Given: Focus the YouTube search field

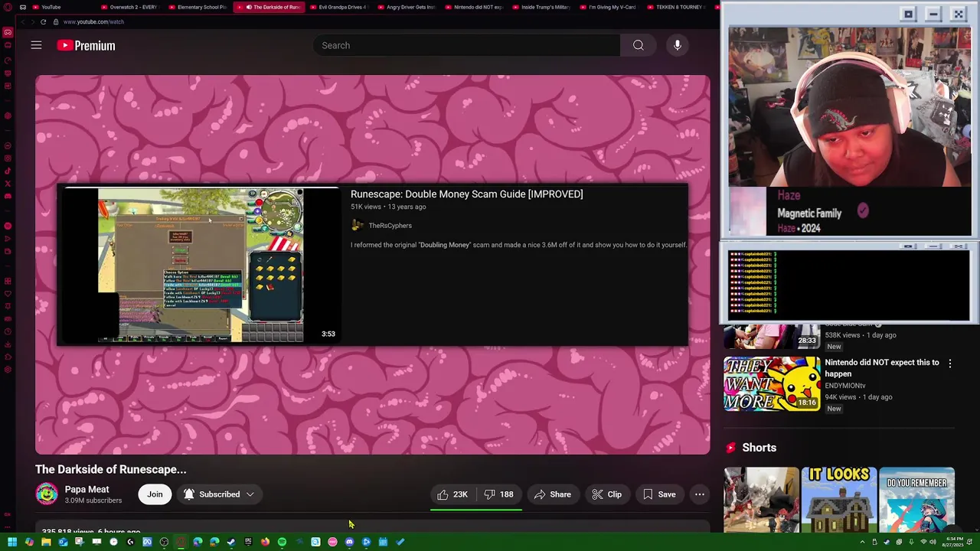Looking at the screenshot, I should pos(467,45).
